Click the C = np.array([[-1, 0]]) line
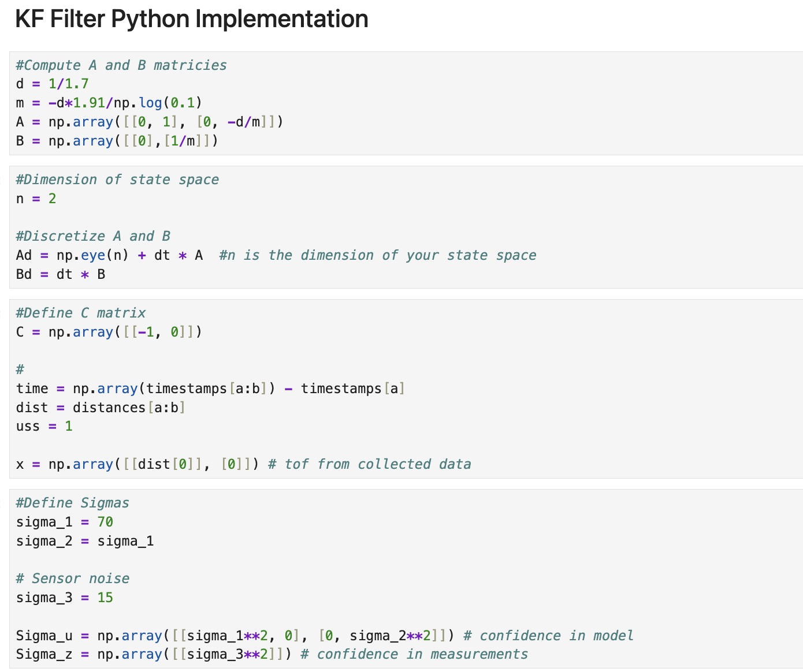 coord(109,332)
